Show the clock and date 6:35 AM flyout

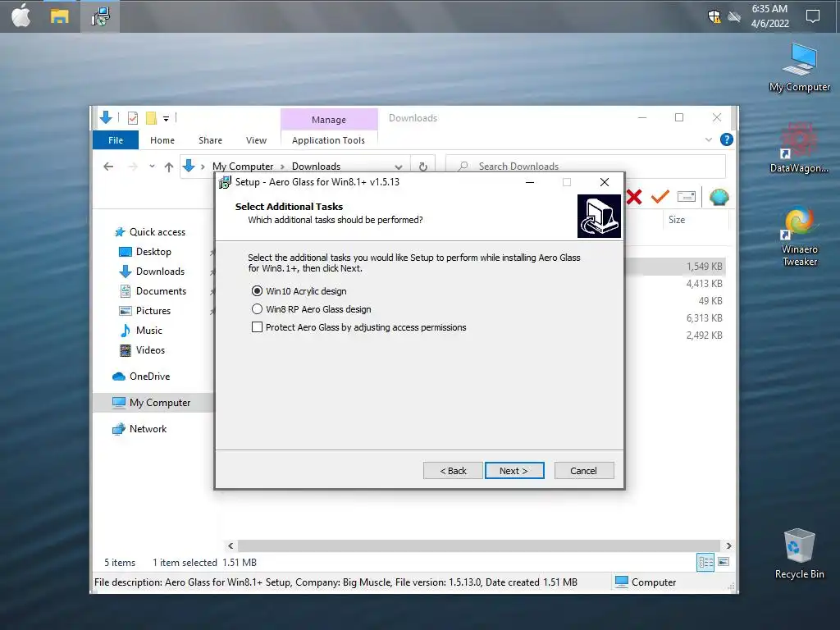[769, 16]
